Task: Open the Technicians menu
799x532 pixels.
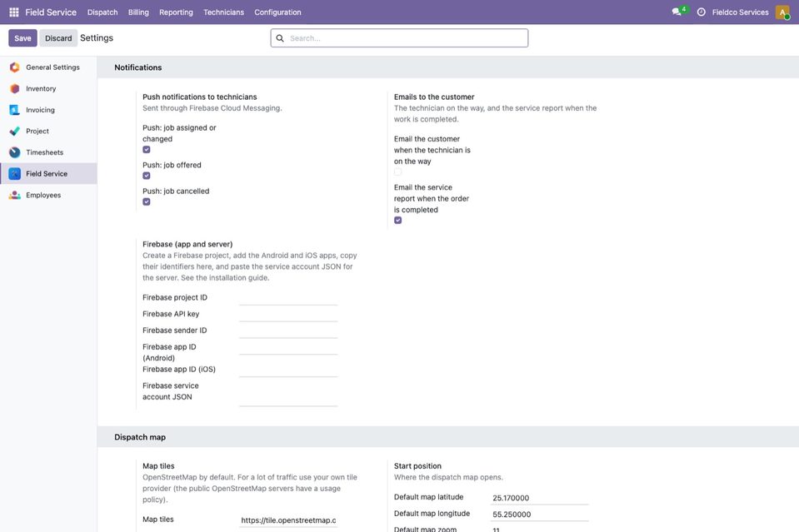Action: pos(223,12)
